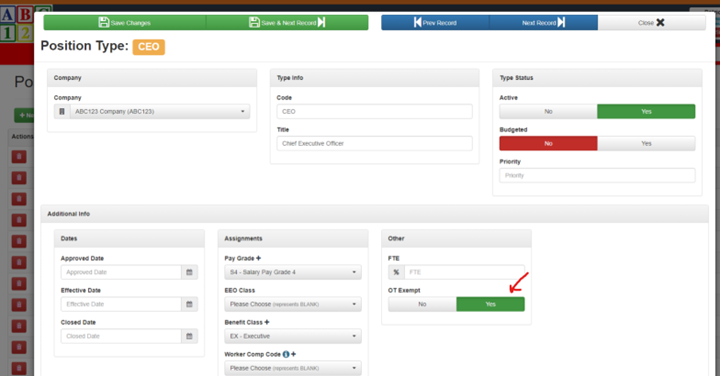
Task: Click the Assignments panel header
Action: [293, 239]
